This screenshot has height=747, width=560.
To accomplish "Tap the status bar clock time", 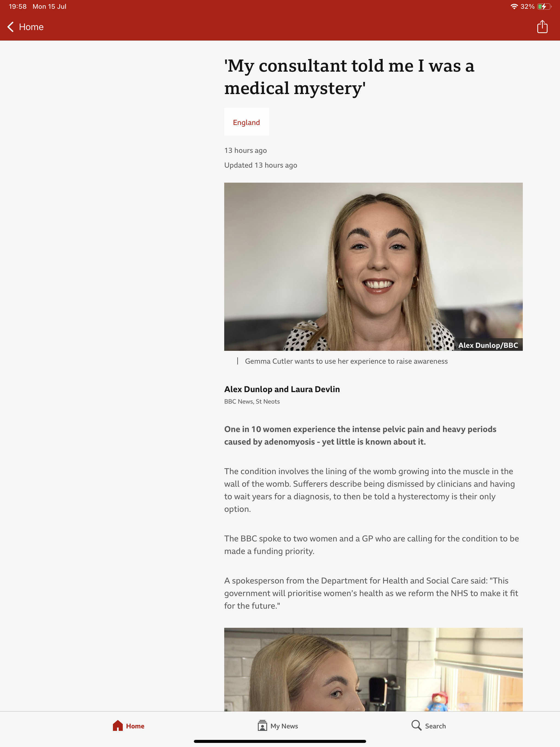I will click(x=17, y=6).
